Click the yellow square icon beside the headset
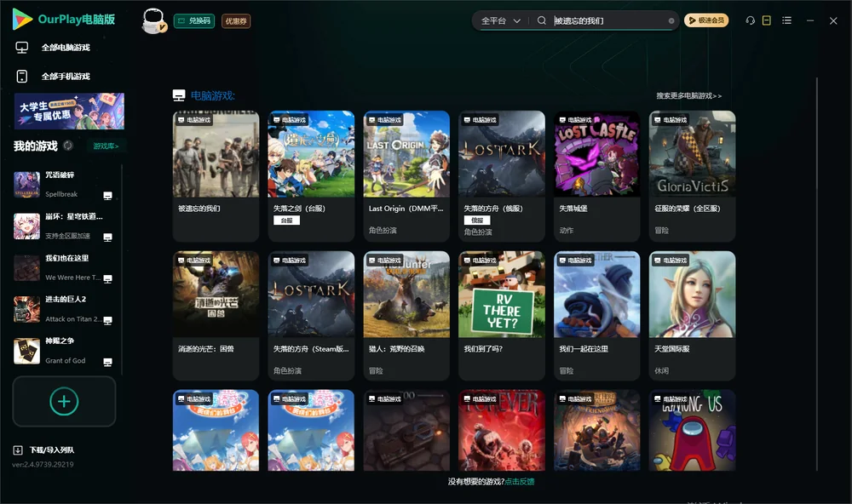This screenshot has width=852, height=504. click(x=766, y=20)
